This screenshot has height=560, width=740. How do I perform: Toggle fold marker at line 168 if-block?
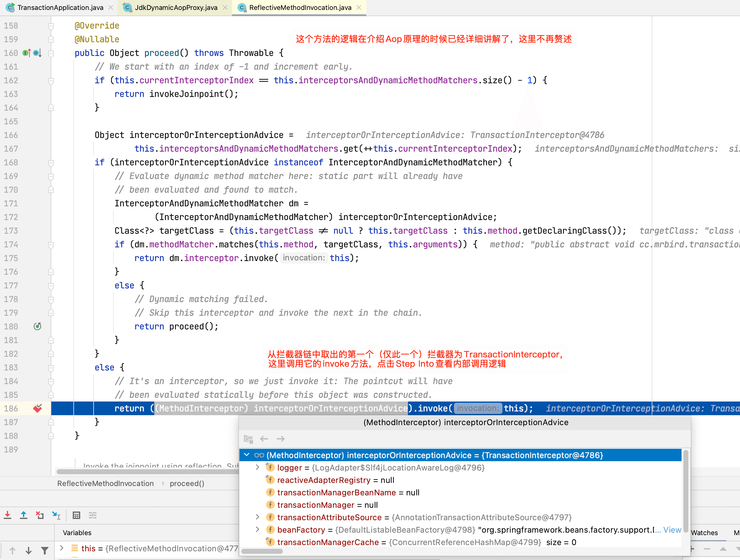pos(51,163)
